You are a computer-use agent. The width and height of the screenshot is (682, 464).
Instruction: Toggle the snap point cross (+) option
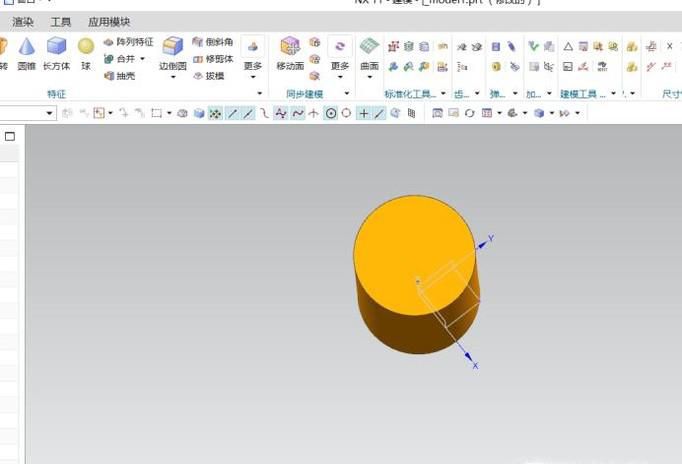363,113
